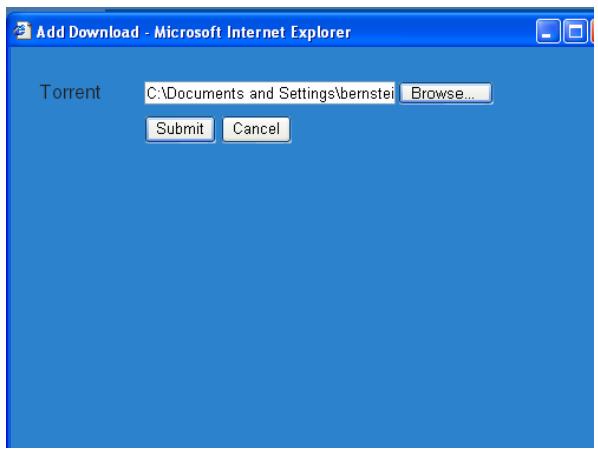Click the Torrent label text
Viewport: 598px width, 451px height.
pyautogui.click(x=70, y=92)
